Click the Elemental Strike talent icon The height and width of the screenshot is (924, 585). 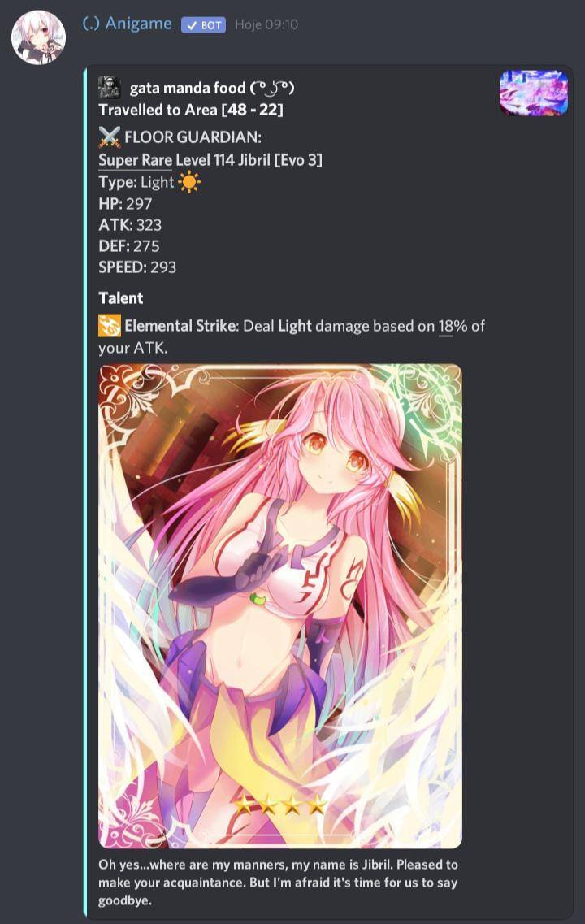pos(110,326)
